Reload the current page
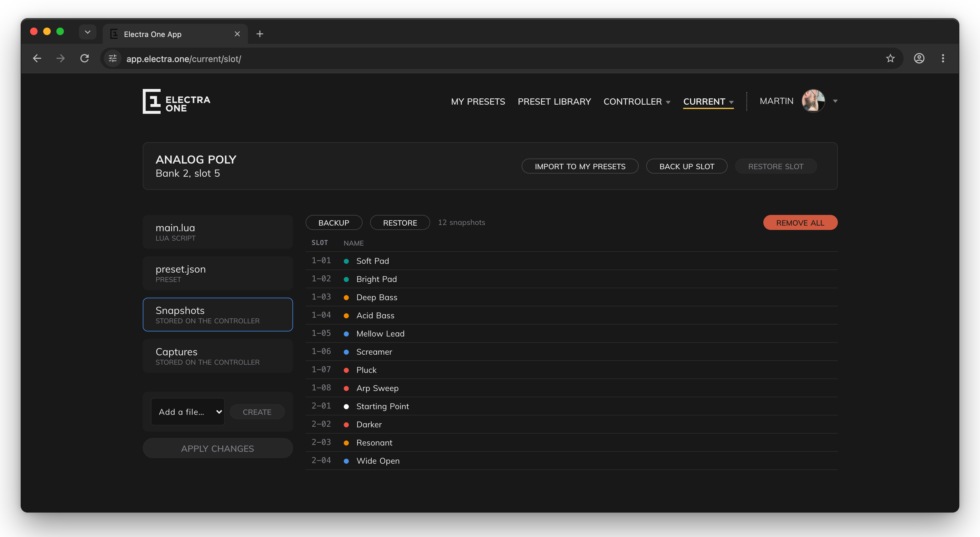This screenshot has width=980, height=537. tap(85, 59)
